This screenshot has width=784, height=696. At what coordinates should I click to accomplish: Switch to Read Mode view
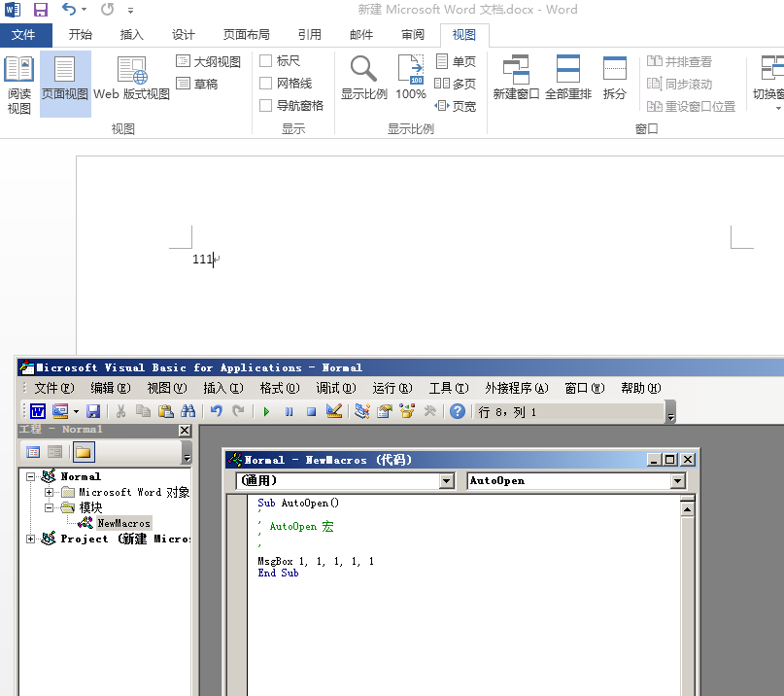(x=19, y=84)
